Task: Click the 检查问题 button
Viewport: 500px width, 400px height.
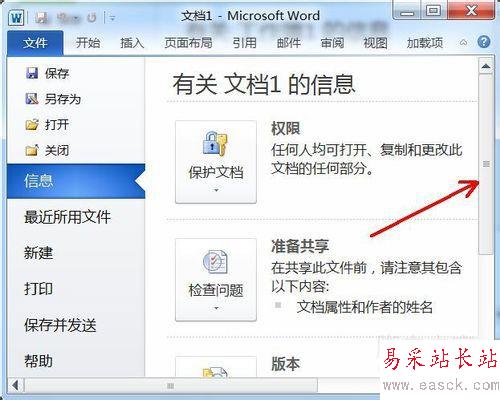Action: (x=216, y=280)
